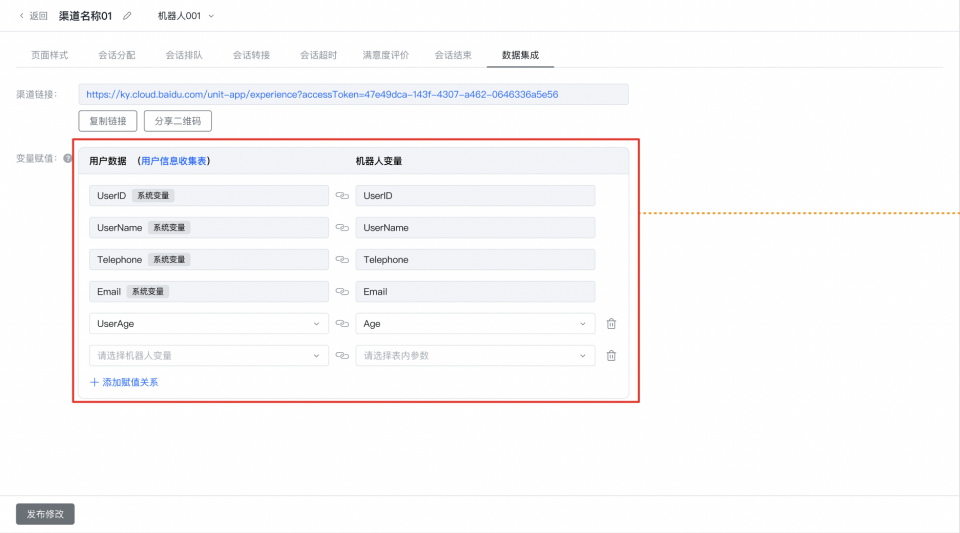960x533 pixels.
Task: Click the help icon next to 变量赋值
Action: click(68, 159)
